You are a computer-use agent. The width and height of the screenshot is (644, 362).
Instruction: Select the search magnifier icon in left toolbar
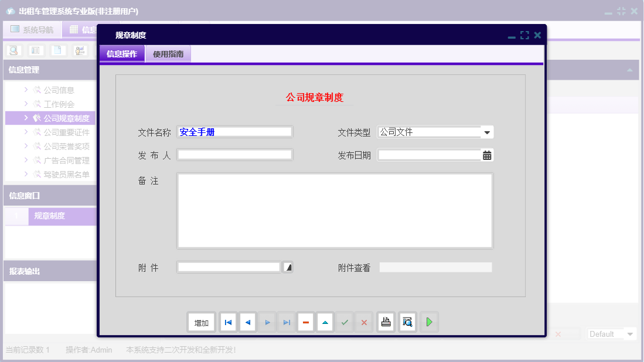[13, 50]
